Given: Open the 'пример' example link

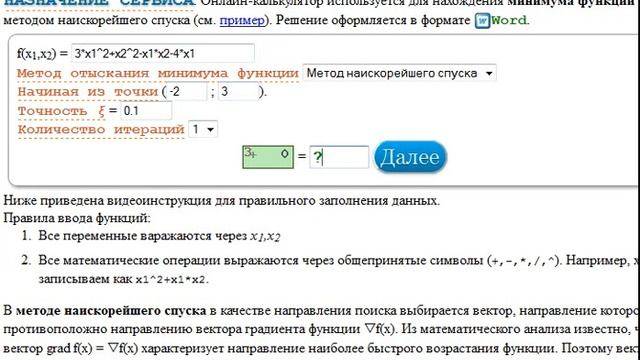Looking at the screenshot, I should point(242,20).
